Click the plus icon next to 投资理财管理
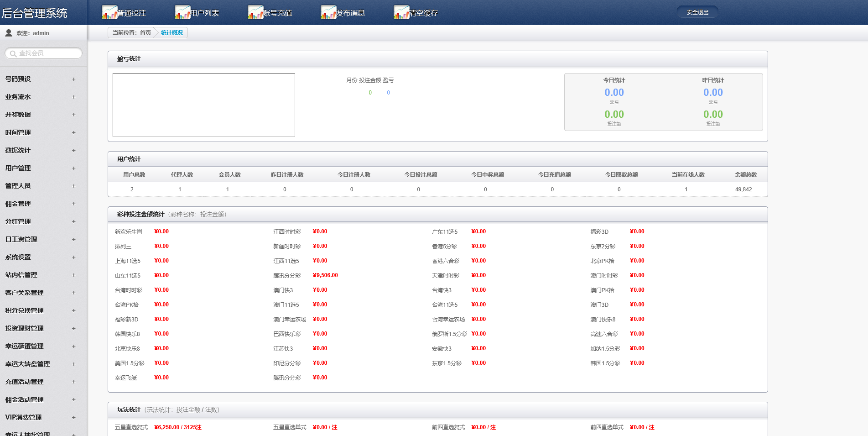This screenshot has height=436, width=868. click(74, 328)
